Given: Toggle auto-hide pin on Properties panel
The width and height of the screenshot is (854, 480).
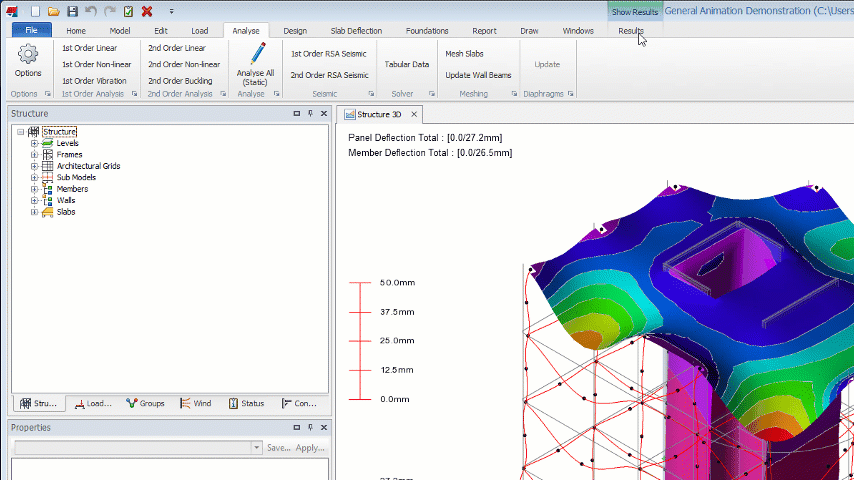Looking at the screenshot, I should pyautogui.click(x=310, y=428).
